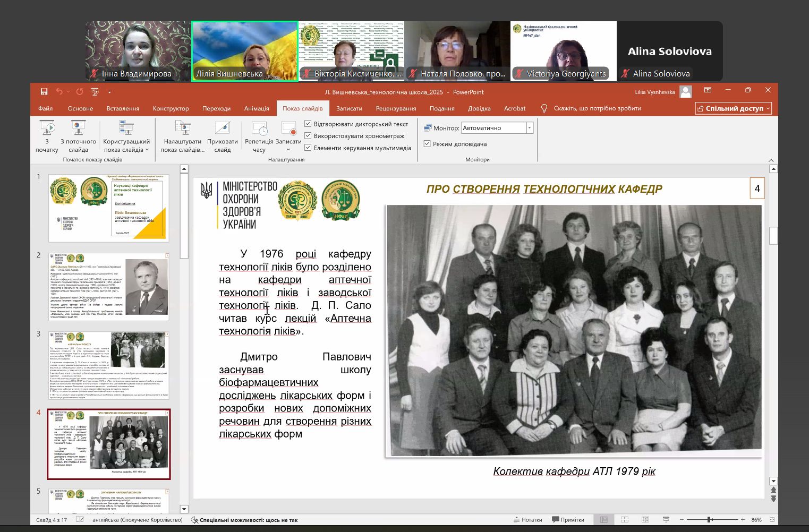Select slide 2 thumbnail in panel

click(x=109, y=287)
